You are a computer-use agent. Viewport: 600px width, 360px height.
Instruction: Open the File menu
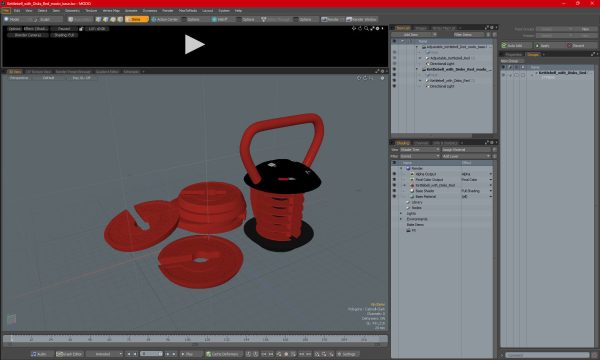[x=5, y=11]
